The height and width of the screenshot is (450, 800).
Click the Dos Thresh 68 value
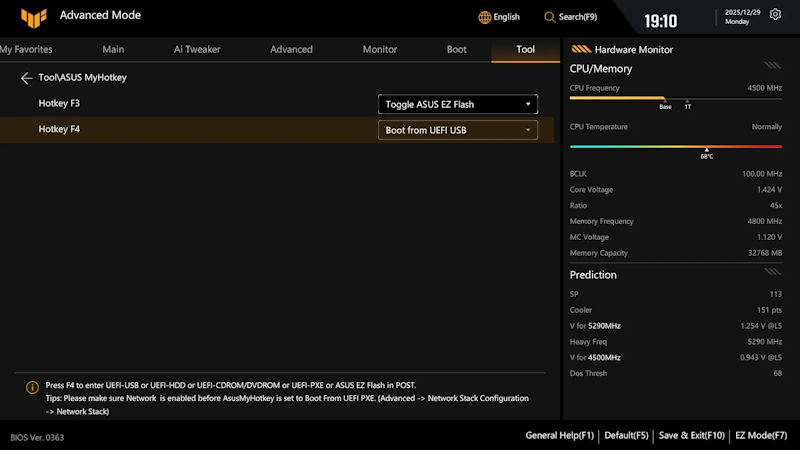tap(778, 373)
